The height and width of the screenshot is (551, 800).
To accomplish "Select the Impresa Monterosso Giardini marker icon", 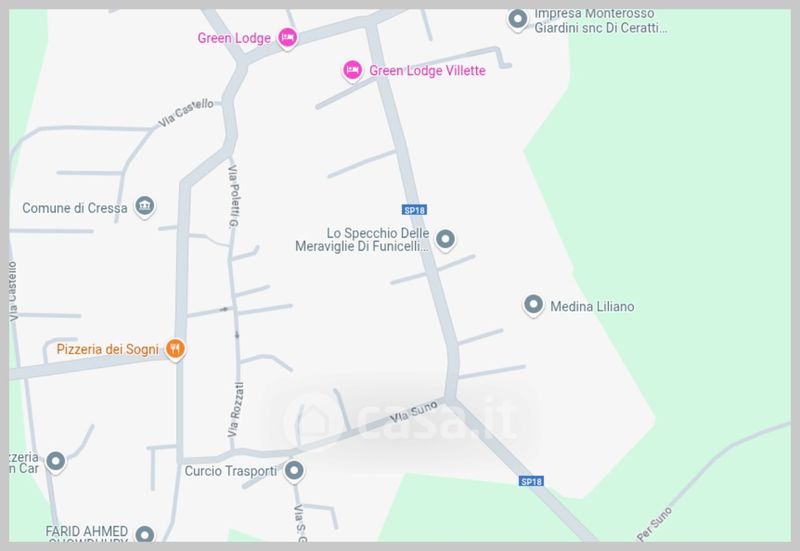I will (517, 20).
